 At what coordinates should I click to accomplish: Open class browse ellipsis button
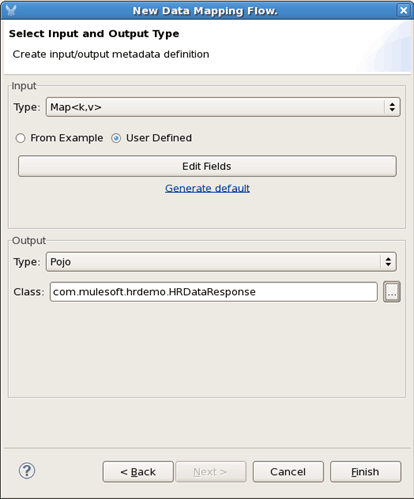click(x=392, y=292)
